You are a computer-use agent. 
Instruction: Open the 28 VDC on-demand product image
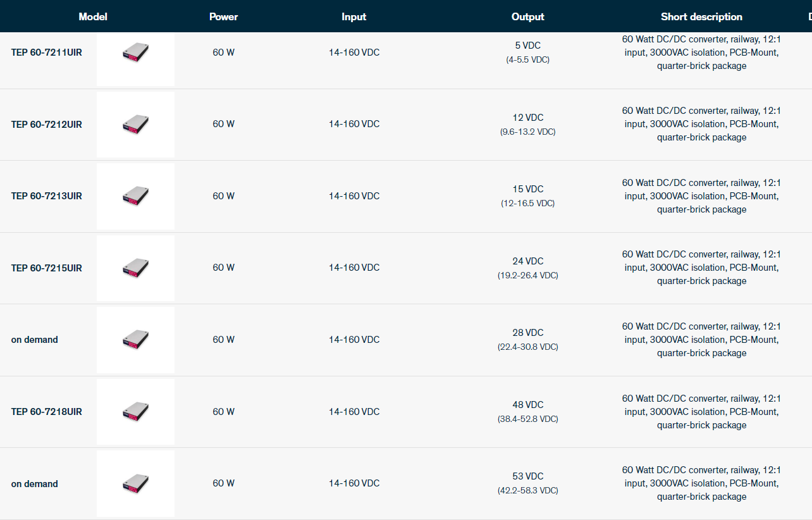click(135, 340)
